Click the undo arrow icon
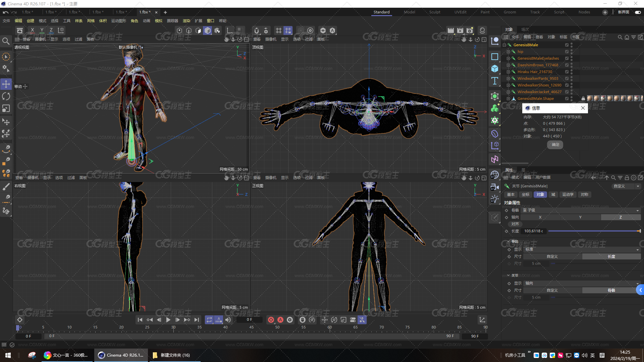The height and width of the screenshot is (362, 644). 5,12
